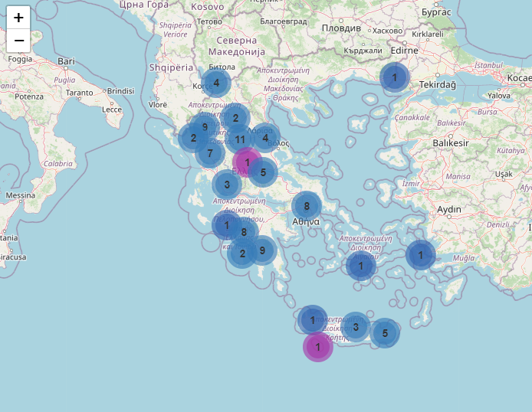Screen dimensions: 532x412
Task: Click the zoom in (+) button
Action: click(x=18, y=18)
